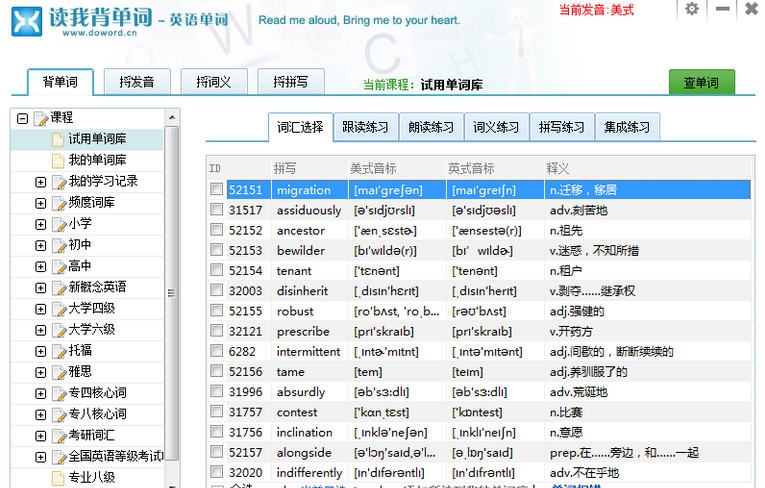Click the 雅思 folder icon
Viewport: 765px width, 488px height.
click(59, 373)
